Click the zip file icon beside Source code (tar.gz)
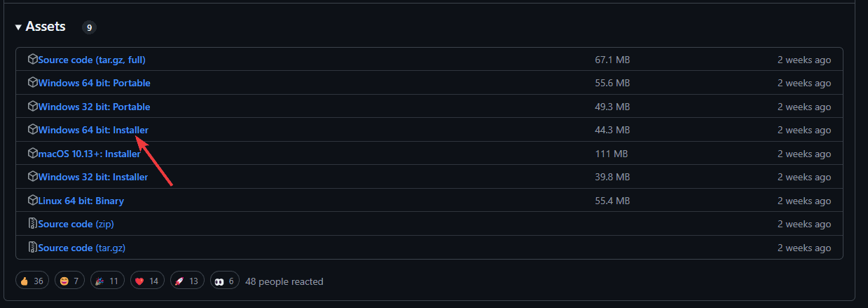The height and width of the screenshot is (308, 868). pyautogui.click(x=32, y=248)
